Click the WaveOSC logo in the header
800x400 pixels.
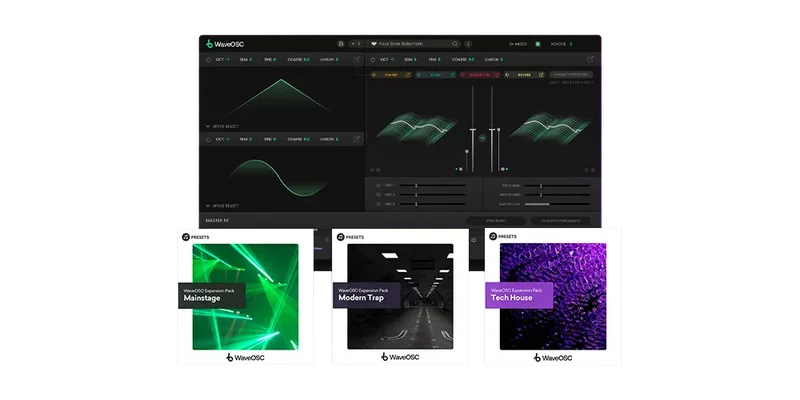click(224, 44)
